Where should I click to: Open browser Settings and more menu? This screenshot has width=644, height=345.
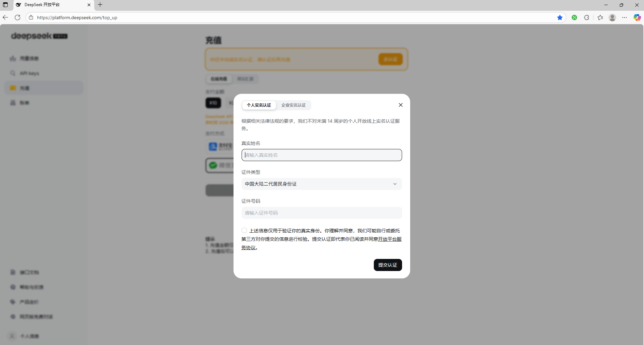624,17
